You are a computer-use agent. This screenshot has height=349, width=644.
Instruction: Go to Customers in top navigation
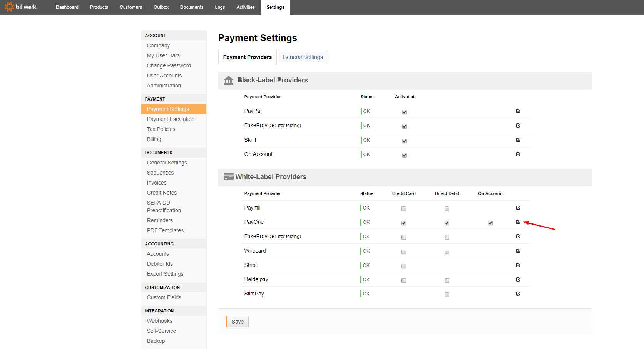point(131,7)
